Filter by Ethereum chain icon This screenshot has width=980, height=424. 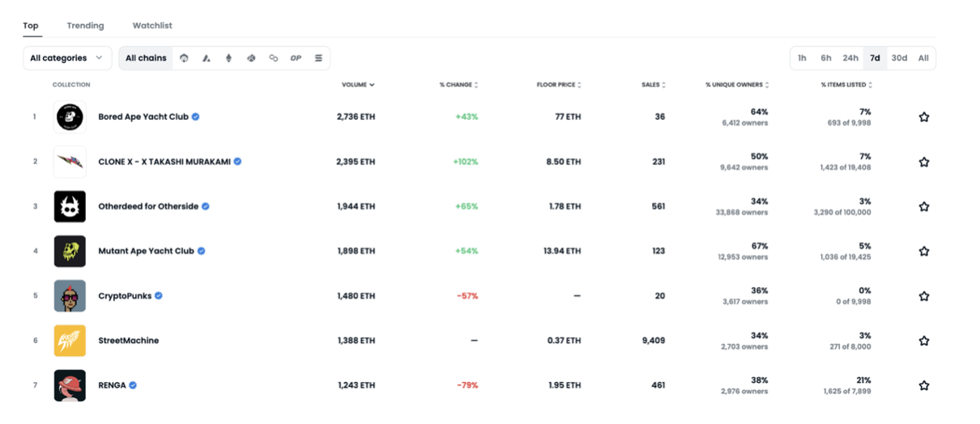pyautogui.click(x=228, y=58)
